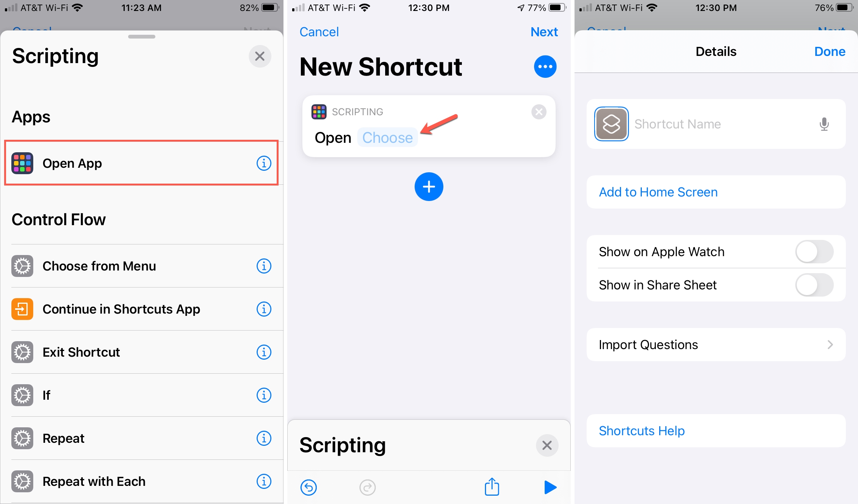Click the microphone icon in Details

pos(824,124)
